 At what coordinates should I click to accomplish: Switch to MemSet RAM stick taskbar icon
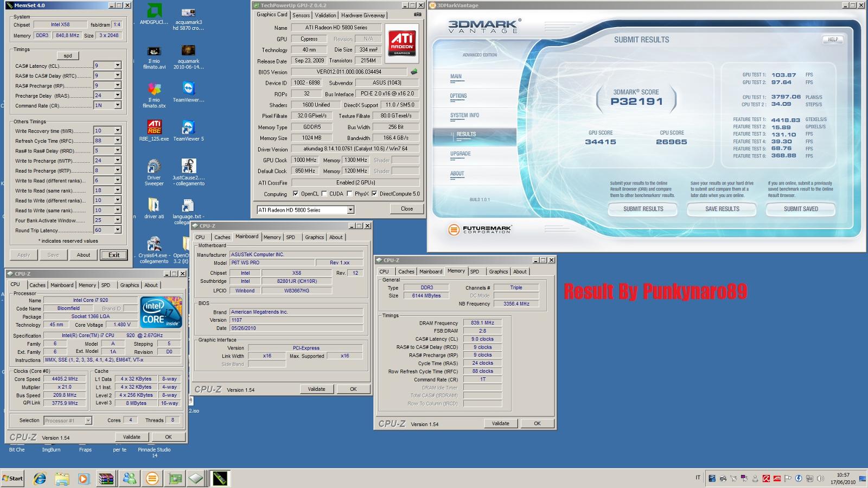click(220, 478)
